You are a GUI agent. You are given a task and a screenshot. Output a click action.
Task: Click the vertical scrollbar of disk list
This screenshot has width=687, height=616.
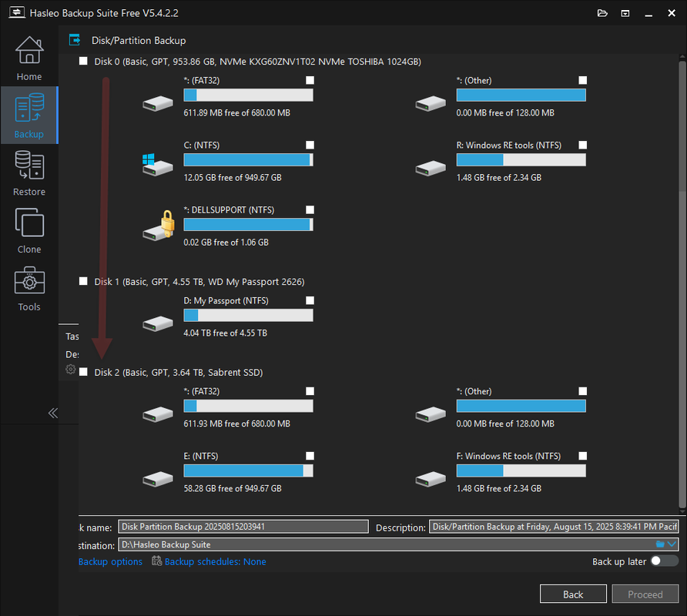click(682, 283)
